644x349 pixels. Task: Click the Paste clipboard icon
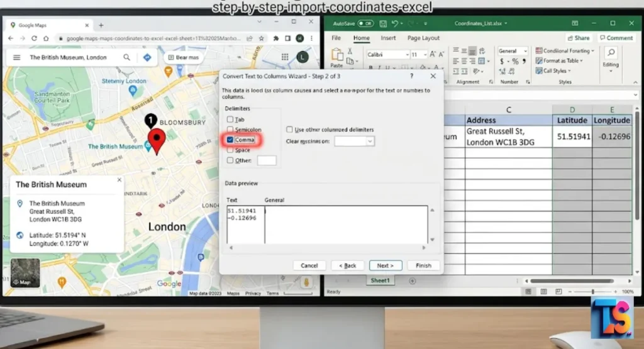pyautogui.click(x=337, y=55)
